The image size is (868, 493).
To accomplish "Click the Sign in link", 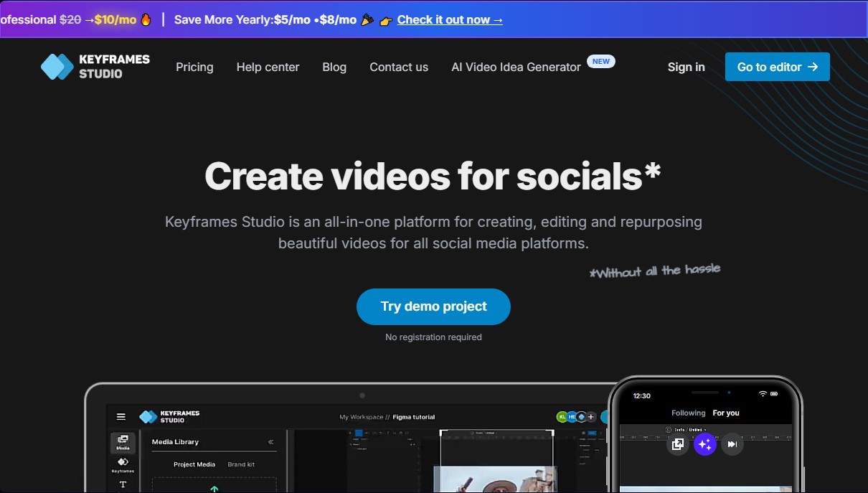I will click(686, 67).
